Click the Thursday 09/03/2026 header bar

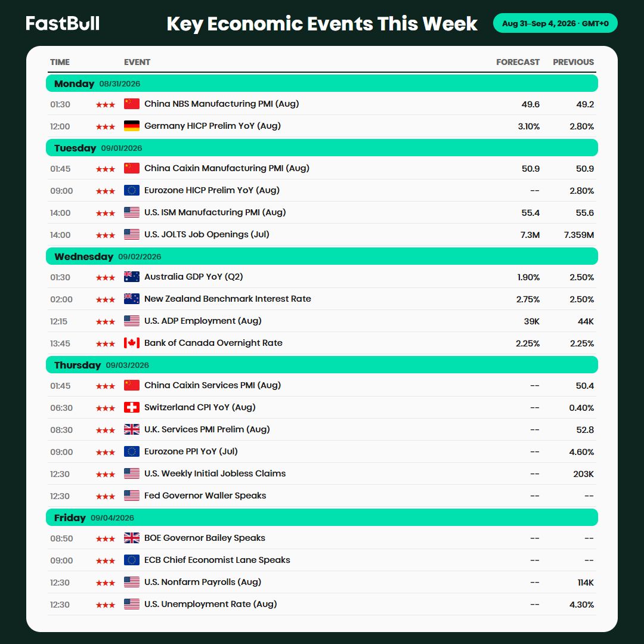pos(321,365)
